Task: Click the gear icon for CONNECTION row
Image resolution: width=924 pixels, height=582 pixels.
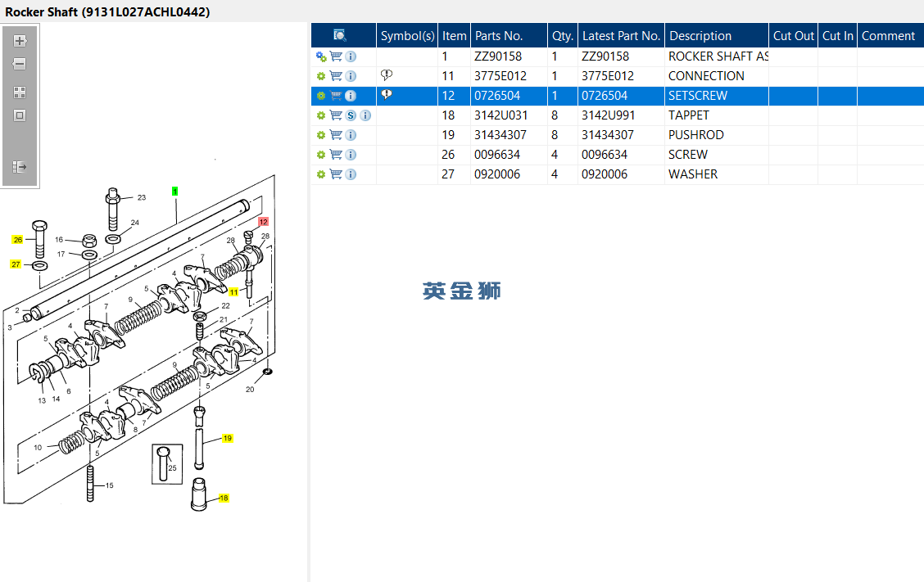Action: (321, 76)
